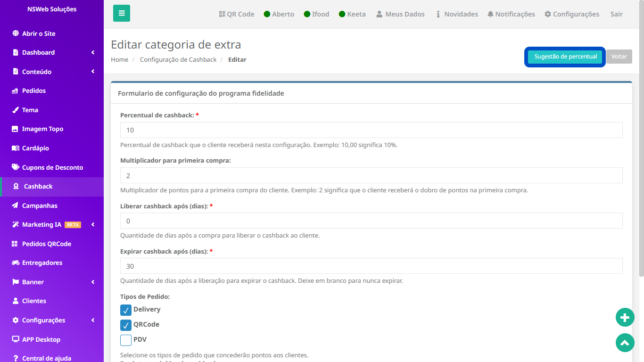Click the Central de ajuda question icon
Screen dimensions: 644x362
pyautogui.click(x=16, y=358)
